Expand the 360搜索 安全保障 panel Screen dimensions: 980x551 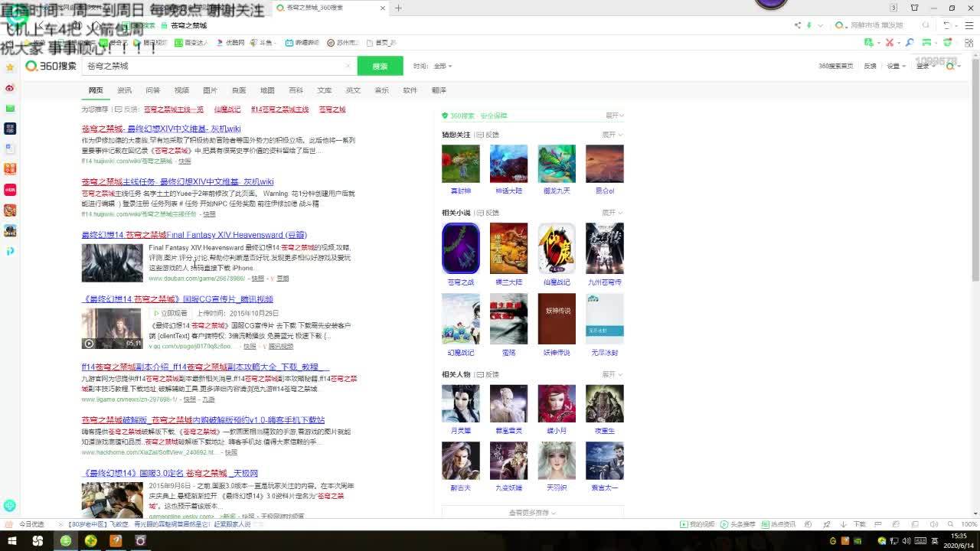[615, 116]
